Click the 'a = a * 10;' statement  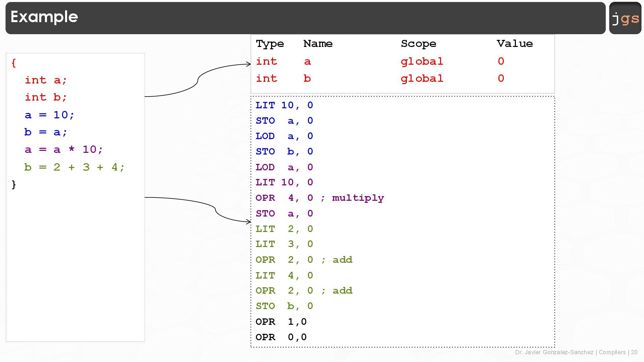coord(64,149)
